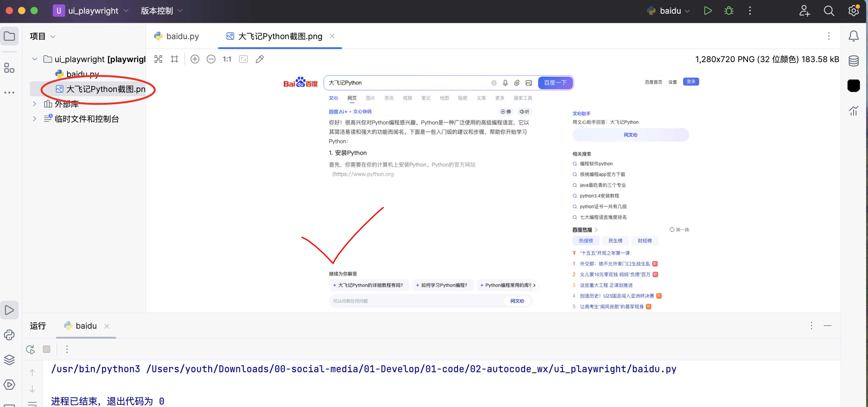Open the Python Packages tool window
Viewport: 868px width, 407px height.
[x=9, y=360]
